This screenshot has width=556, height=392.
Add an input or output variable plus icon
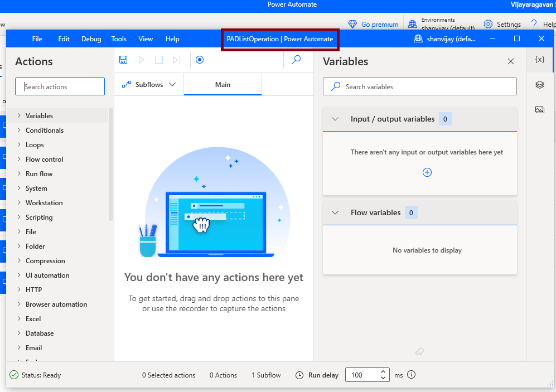(x=427, y=172)
